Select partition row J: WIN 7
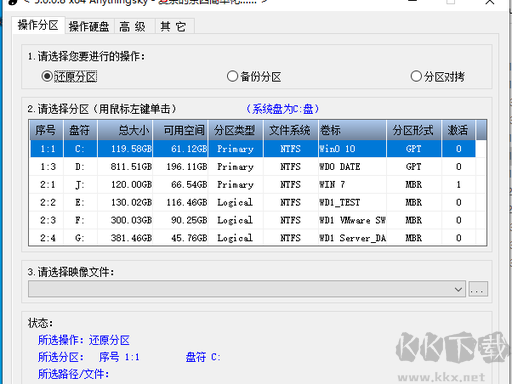The height and width of the screenshot is (384, 512). [253, 184]
